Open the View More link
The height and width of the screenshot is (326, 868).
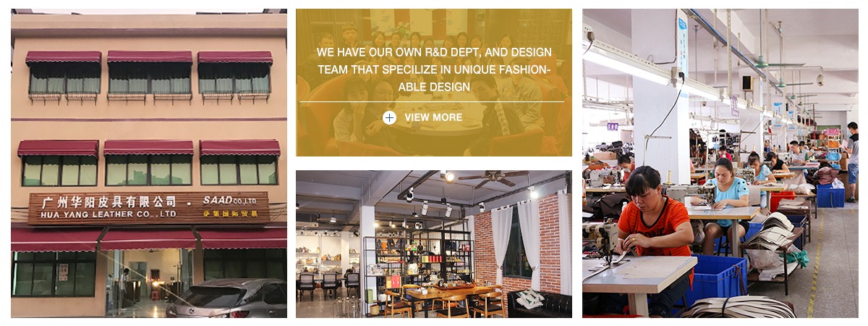tap(433, 117)
